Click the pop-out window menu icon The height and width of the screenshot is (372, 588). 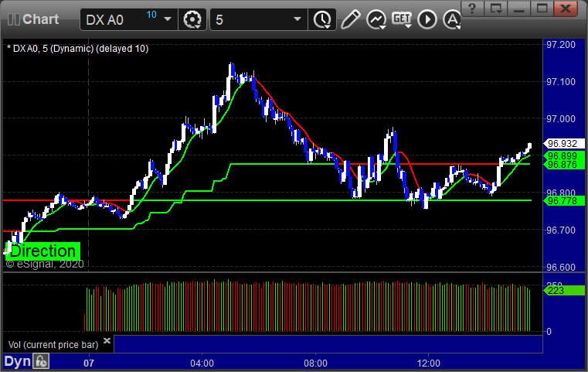[x=496, y=9]
